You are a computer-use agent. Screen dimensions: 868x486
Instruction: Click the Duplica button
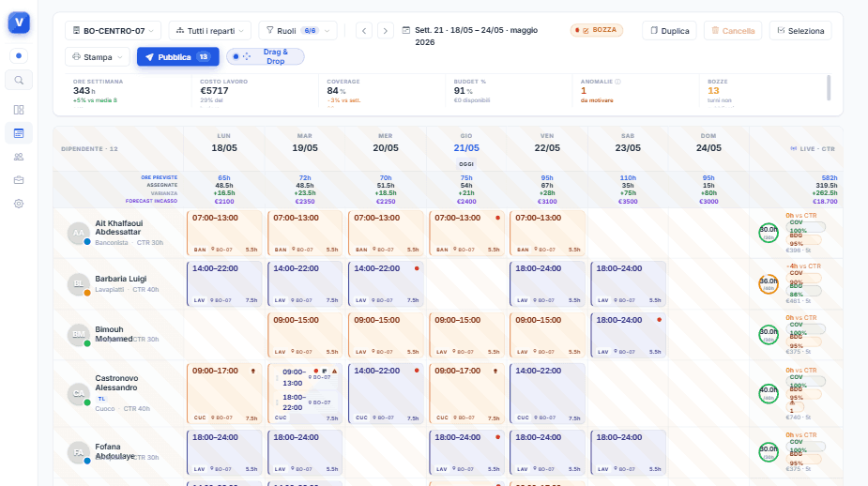coord(670,30)
